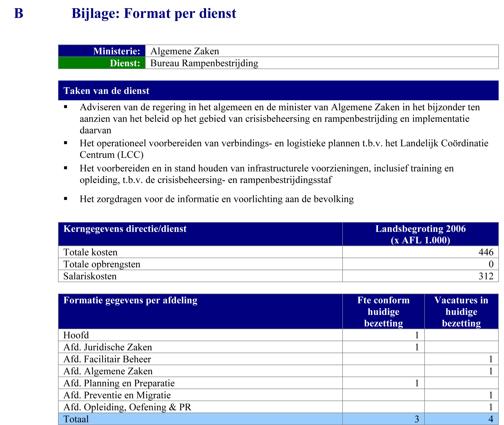
Task: Click the 'Fte conform huidige bezetting' header
Action: (383, 311)
